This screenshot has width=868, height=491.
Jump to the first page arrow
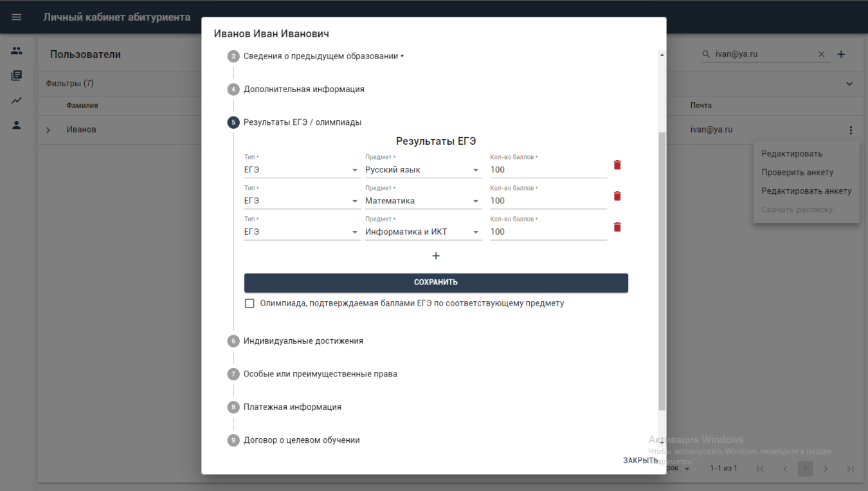coord(761,468)
